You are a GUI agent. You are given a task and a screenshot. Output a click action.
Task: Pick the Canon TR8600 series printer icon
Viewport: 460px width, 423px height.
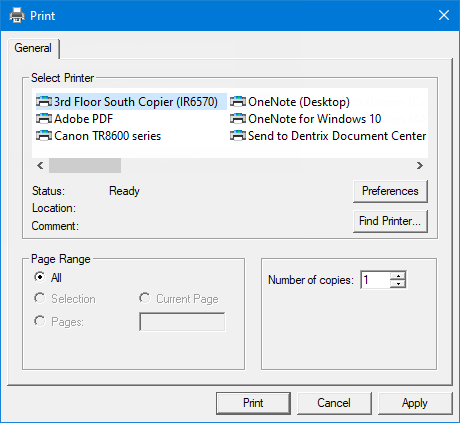(x=44, y=135)
